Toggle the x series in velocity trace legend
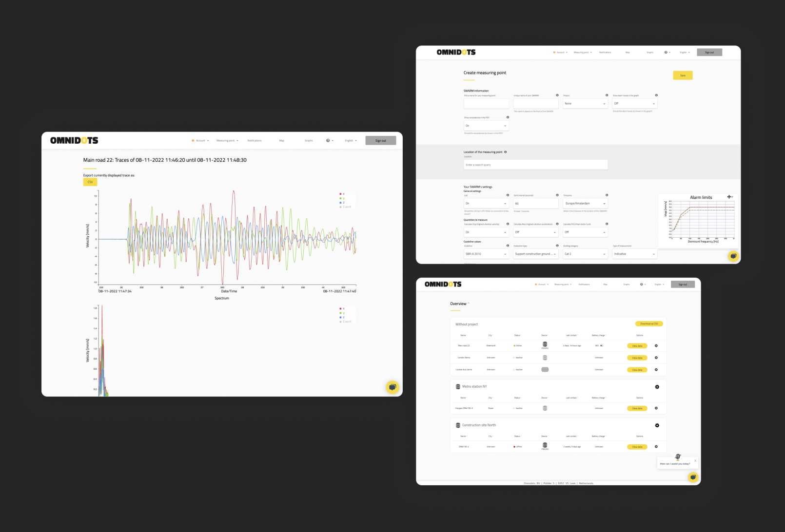The height and width of the screenshot is (532, 785). [342, 194]
